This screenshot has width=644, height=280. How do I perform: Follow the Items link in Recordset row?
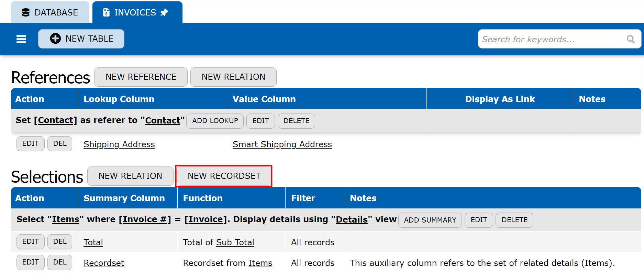click(x=260, y=263)
